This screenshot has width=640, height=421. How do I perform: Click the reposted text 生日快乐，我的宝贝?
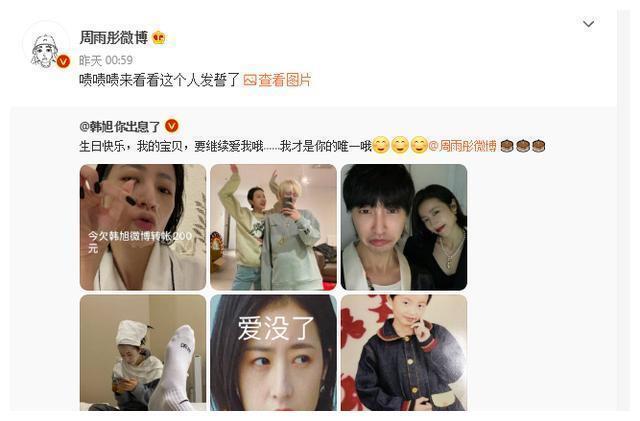pyautogui.click(x=131, y=146)
